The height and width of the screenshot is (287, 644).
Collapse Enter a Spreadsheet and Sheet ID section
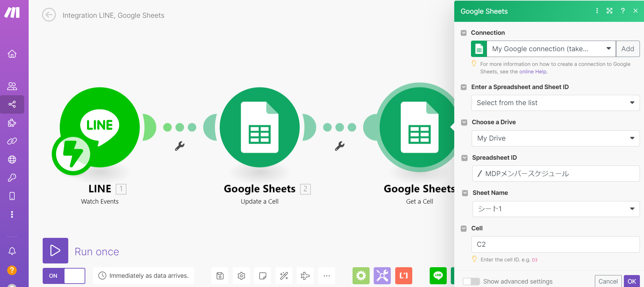(x=463, y=87)
